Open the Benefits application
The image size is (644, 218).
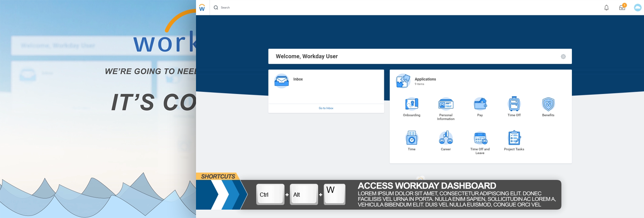[548, 107]
